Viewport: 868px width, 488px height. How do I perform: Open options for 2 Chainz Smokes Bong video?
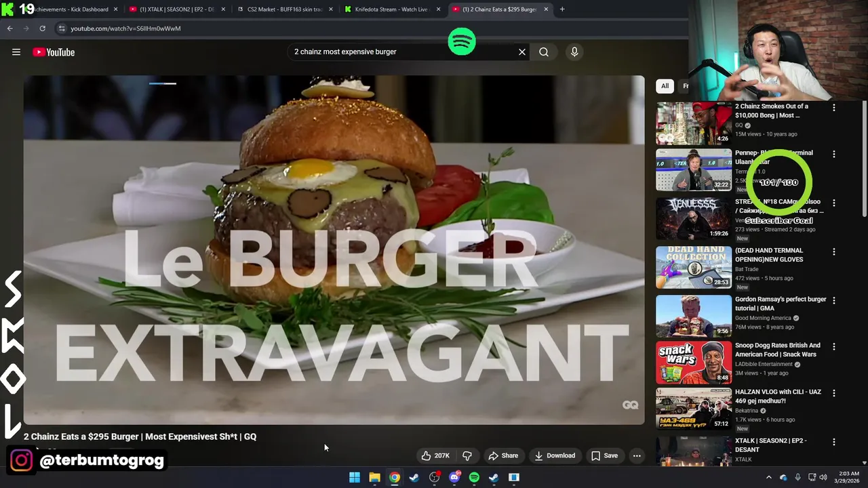pos(834,107)
